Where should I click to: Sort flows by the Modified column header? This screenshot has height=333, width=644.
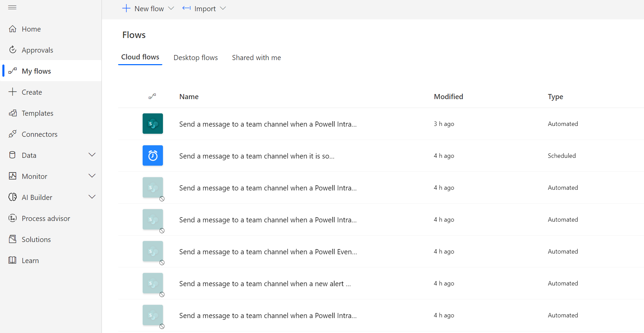coord(448,97)
